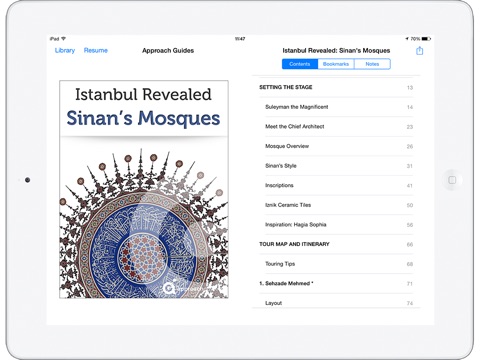The image size is (480, 360).
Task: Tap the Approach Guides title
Action: tap(168, 51)
